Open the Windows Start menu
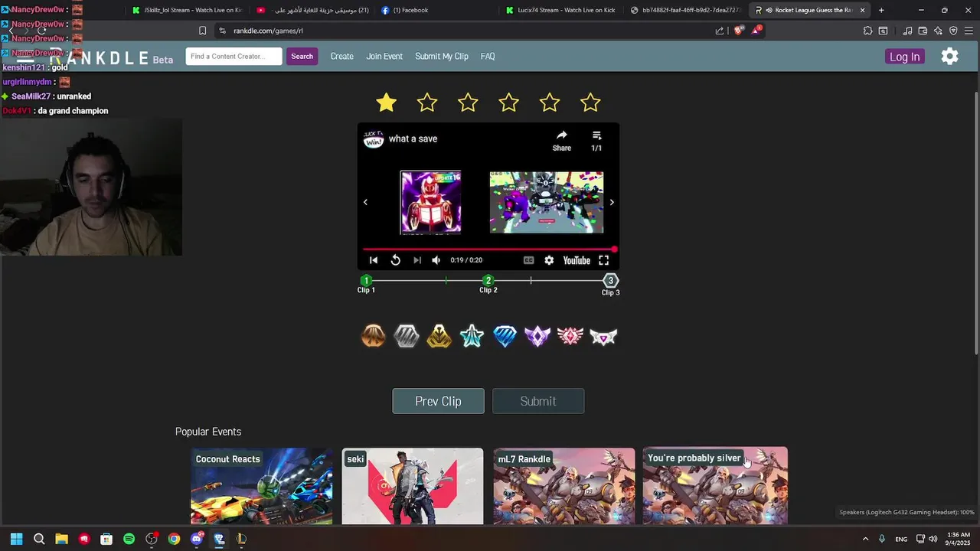Image resolution: width=980 pixels, height=551 pixels. coord(16,539)
